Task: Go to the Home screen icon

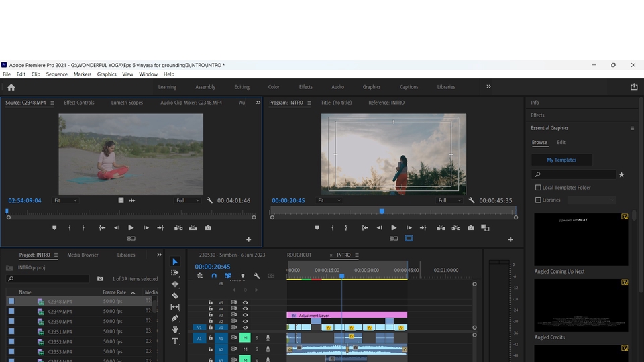Action: point(11,87)
